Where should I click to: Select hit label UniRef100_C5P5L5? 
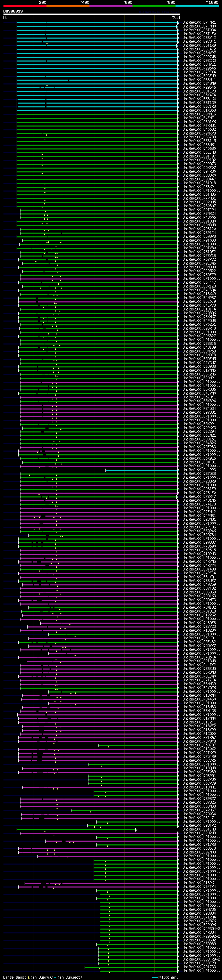pyautogui.click(x=199, y=550)
